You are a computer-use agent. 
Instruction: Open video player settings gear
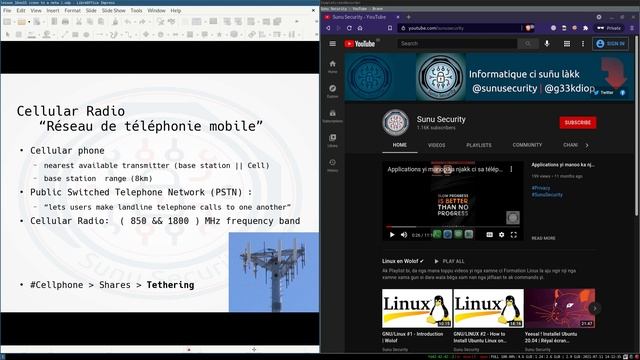[x=502, y=235]
